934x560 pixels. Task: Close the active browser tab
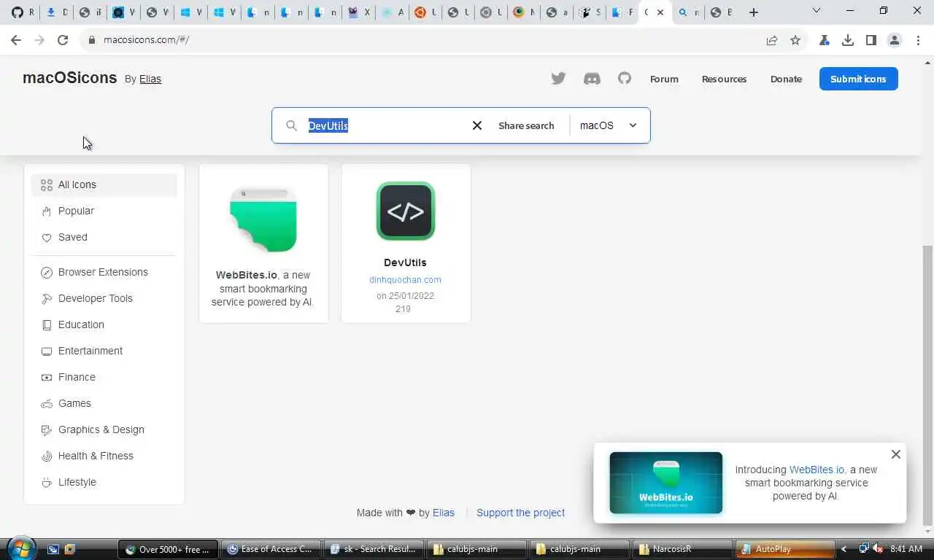tap(660, 12)
